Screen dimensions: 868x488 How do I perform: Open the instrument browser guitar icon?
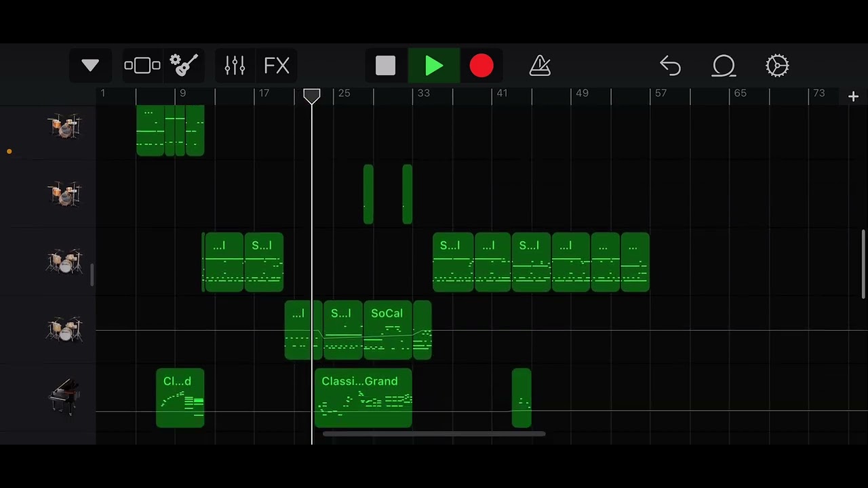tap(183, 65)
